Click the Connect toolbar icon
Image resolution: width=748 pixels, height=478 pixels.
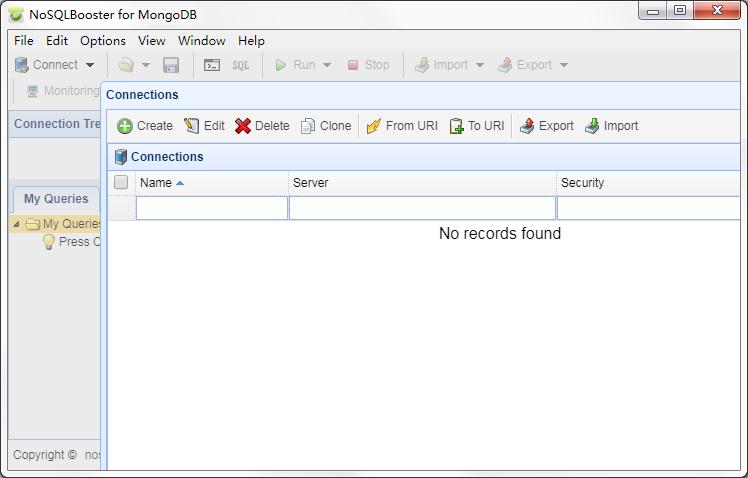coord(21,65)
